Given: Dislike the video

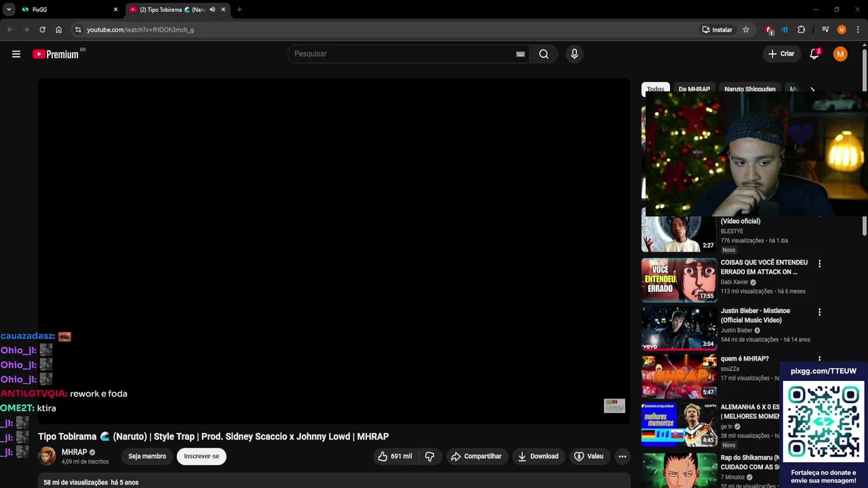Looking at the screenshot, I should point(430,456).
